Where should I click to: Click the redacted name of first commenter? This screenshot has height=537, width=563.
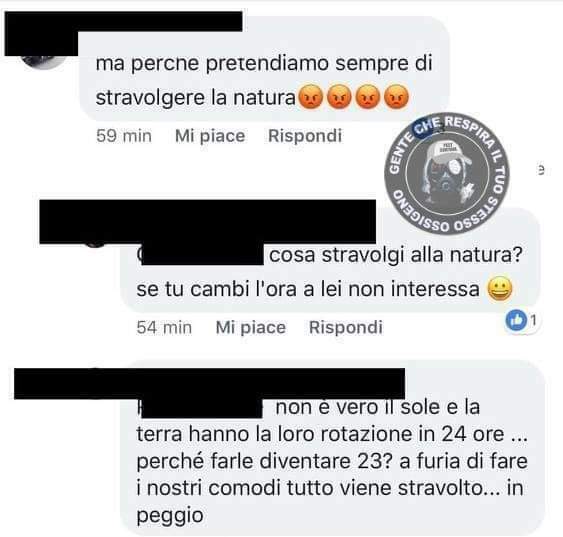tap(123, 22)
